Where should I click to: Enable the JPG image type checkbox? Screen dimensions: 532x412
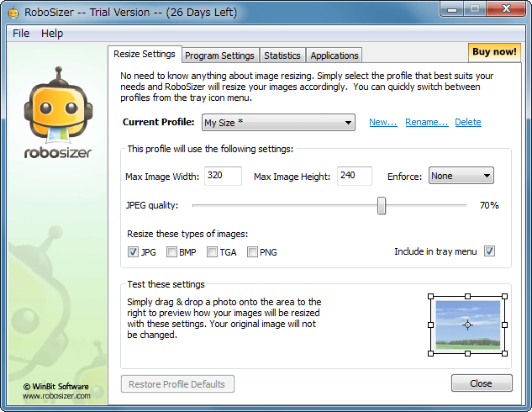click(x=133, y=251)
